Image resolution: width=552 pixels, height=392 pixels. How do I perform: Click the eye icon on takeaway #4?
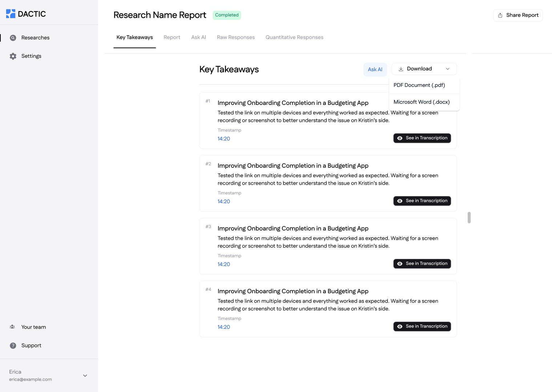pyautogui.click(x=400, y=327)
